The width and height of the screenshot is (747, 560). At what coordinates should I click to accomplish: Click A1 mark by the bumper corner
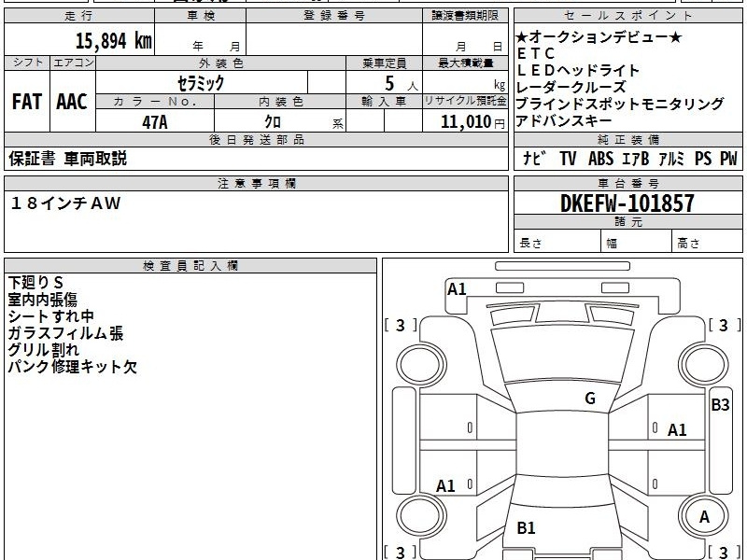[457, 289]
